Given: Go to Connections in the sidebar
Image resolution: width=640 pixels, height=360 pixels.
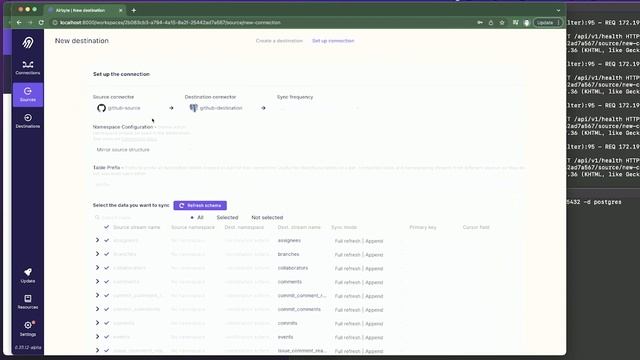Looking at the screenshot, I should [x=28, y=68].
